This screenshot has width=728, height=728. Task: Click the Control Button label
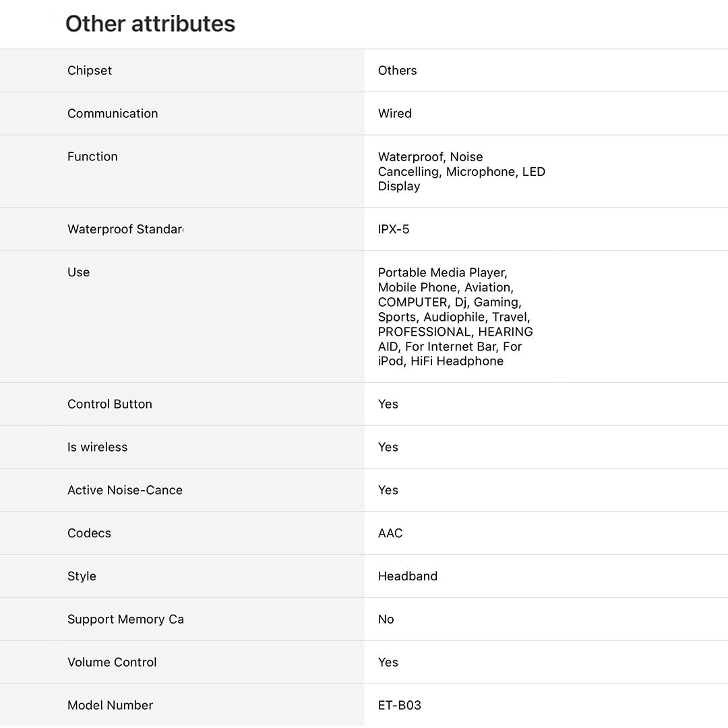(x=110, y=404)
